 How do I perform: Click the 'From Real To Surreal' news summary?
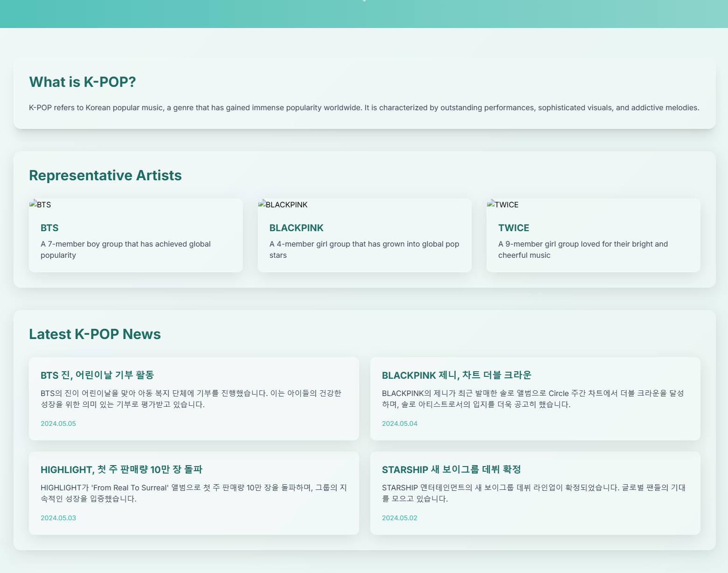[x=194, y=493]
